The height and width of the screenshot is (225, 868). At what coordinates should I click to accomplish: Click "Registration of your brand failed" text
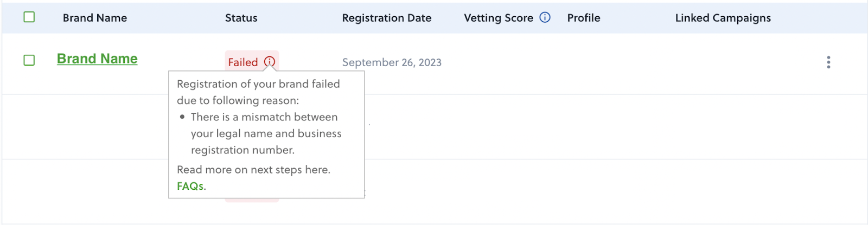(x=258, y=84)
